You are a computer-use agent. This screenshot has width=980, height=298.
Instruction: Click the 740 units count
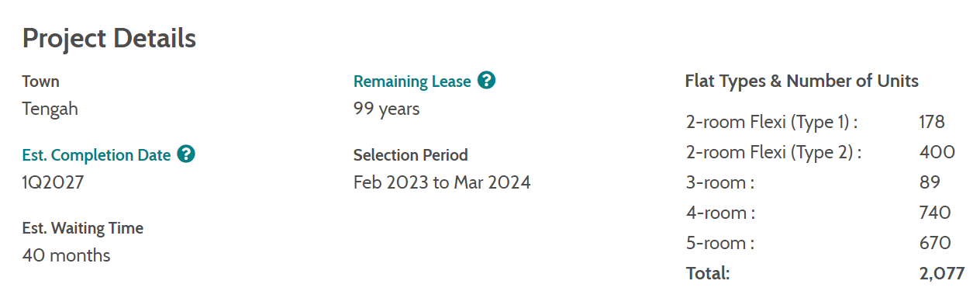935,213
